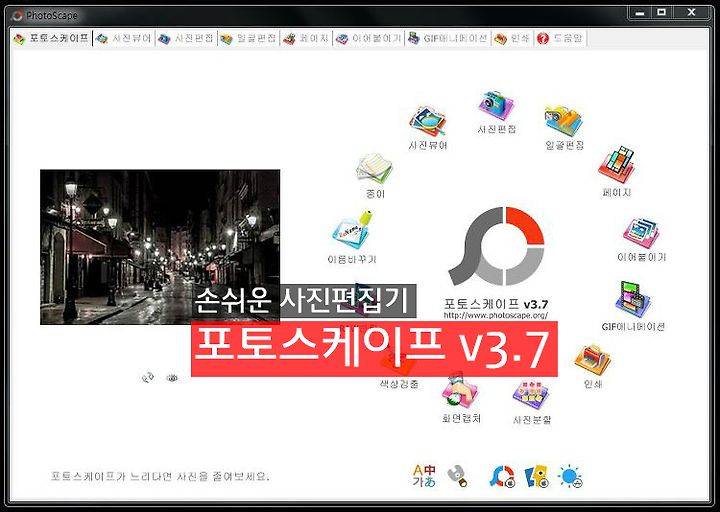
Task: Open the 사진분할 splitter icon
Action: click(x=531, y=395)
